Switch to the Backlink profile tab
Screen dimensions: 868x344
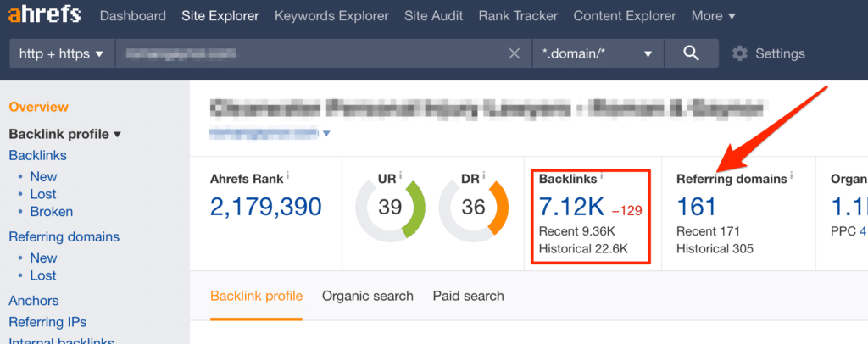click(256, 296)
